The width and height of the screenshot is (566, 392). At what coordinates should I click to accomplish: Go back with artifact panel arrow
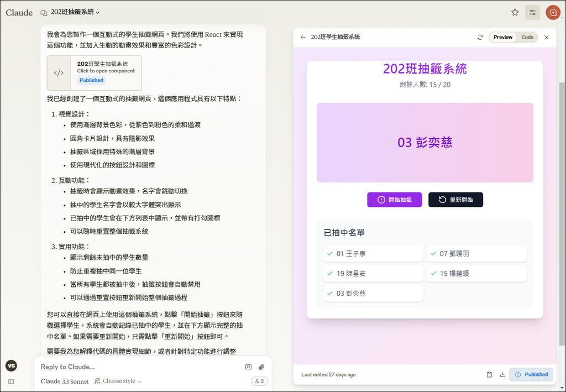point(303,37)
